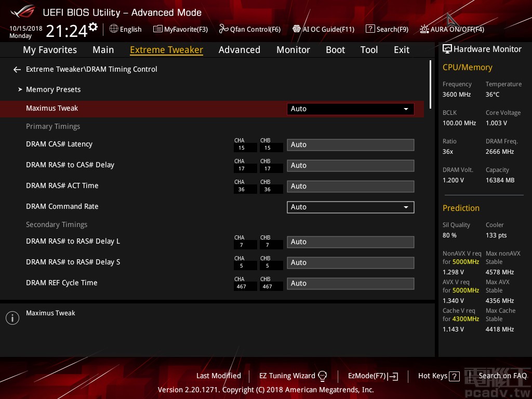Click the settings gear icon beside the clock
Screen dimensions: 532x399
[x=93, y=27]
